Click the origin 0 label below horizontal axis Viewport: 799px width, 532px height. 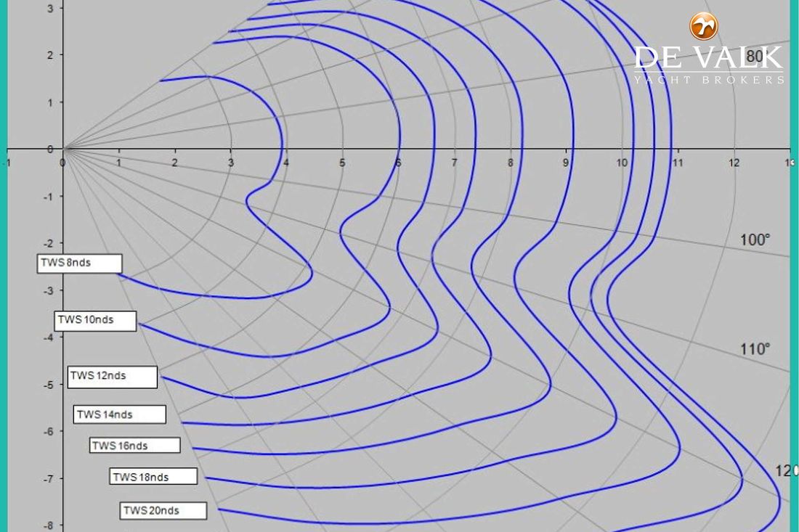(63, 163)
